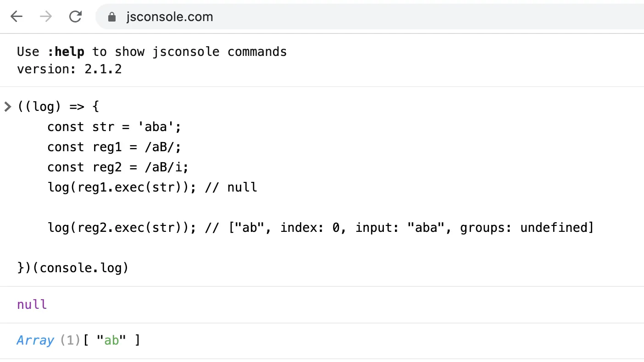Screen dimensions: 644x362
Task: Click the log(reg1.exec(str)) line
Action: click(152, 187)
